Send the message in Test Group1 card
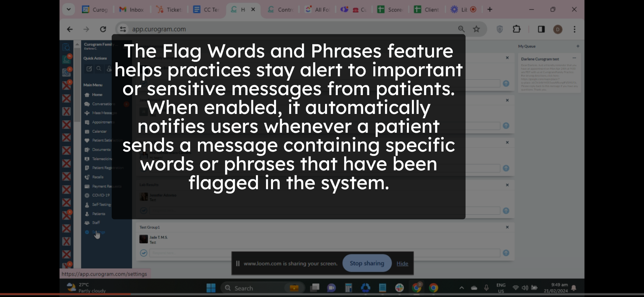This screenshot has width=644, height=297. pos(506,253)
